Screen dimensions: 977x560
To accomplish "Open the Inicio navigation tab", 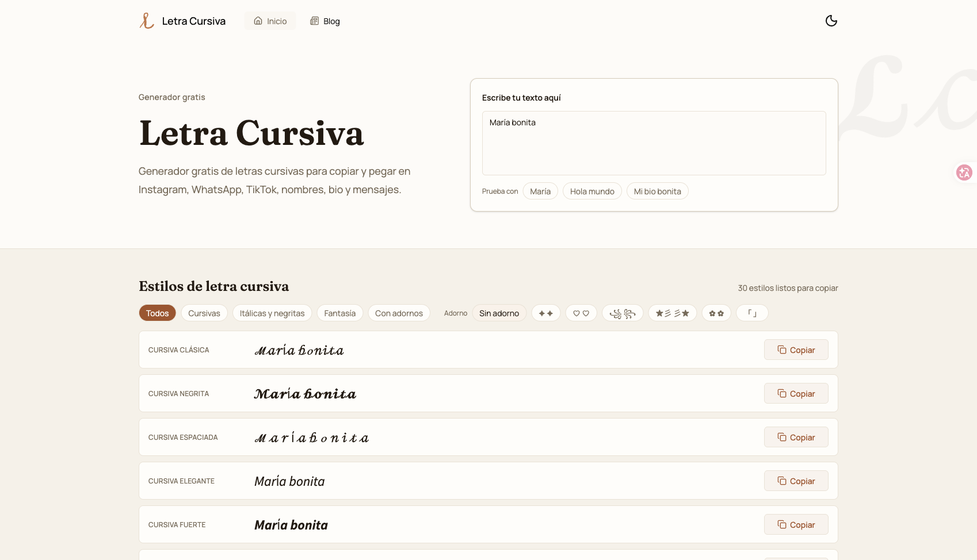I will (270, 21).
